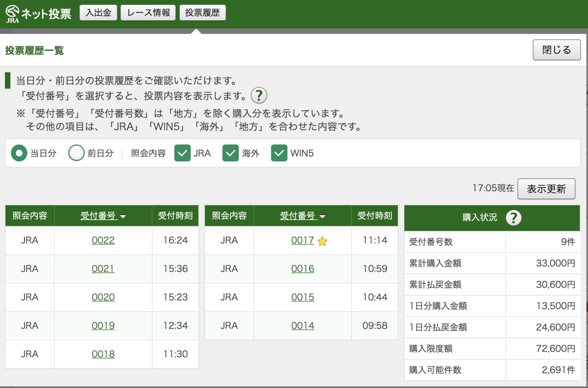This screenshot has height=388, width=588.
Task: Click the 16:24 reception time cell
Action: tap(175, 240)
